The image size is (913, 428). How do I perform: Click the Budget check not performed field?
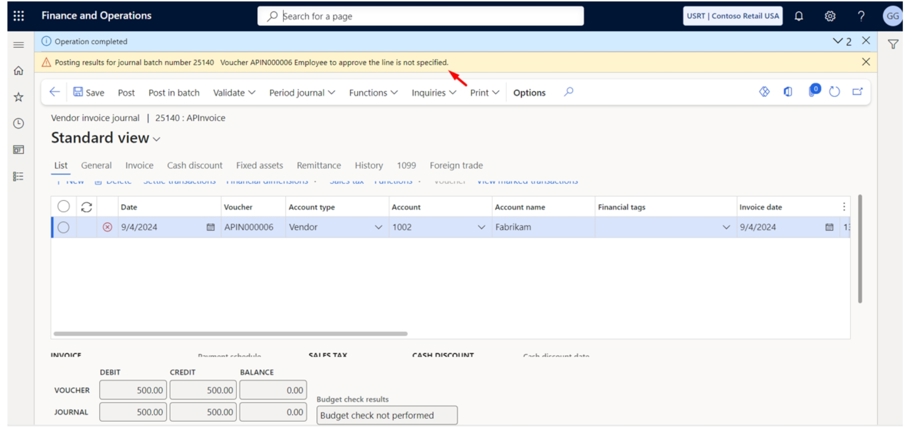coord(387,415)
